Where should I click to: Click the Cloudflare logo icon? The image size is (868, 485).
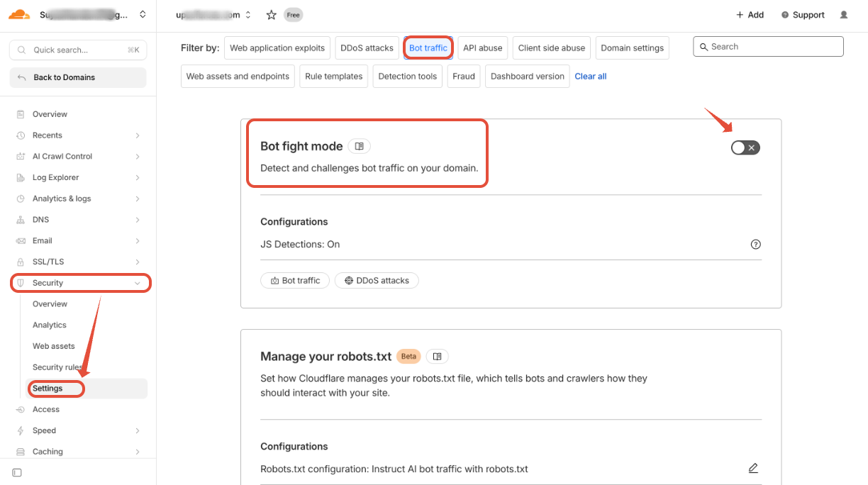19,14
